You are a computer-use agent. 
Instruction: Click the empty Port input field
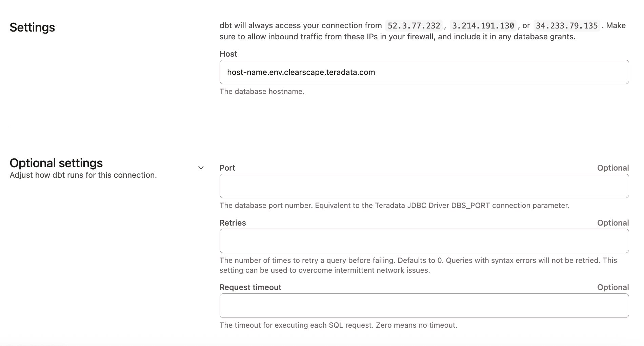point(424,186)
